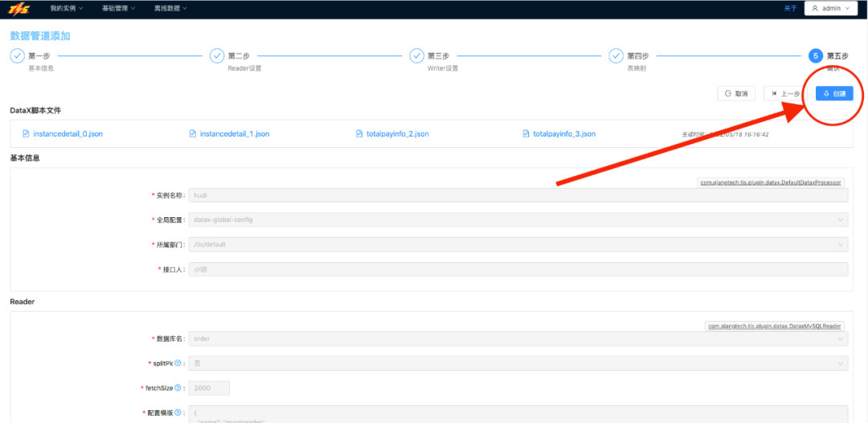868x423 pixels.
Task: Expand the splitPk dropdown
Action: (518, 363)
